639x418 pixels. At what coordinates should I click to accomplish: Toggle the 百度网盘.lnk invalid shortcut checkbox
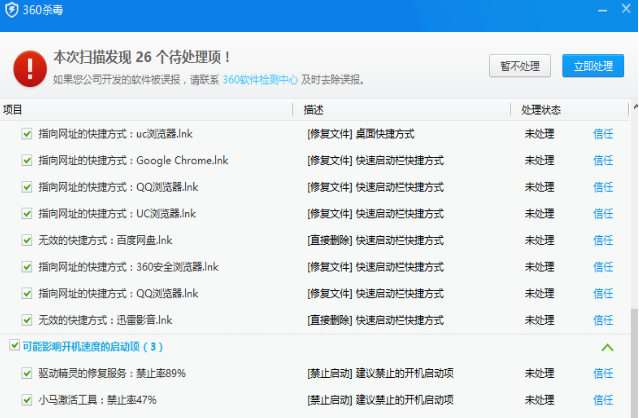[27, 240]
